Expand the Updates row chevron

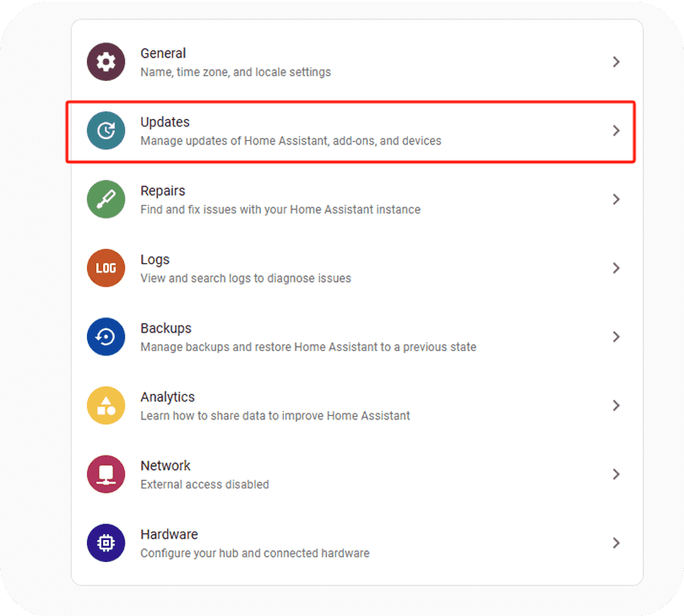pos(616,131)
